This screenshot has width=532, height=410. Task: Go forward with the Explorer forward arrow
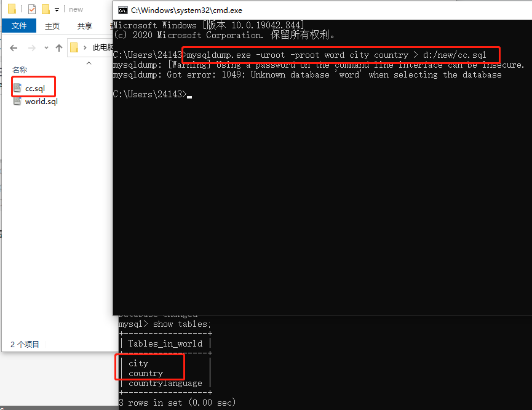pyautogui.click(x=32, y=48)
